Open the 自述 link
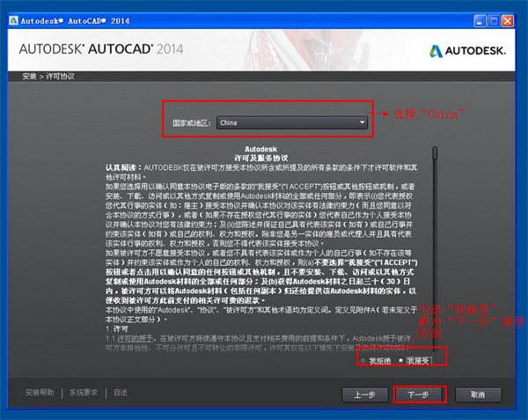This screenshot has height=420, width=528. [121, 393]
